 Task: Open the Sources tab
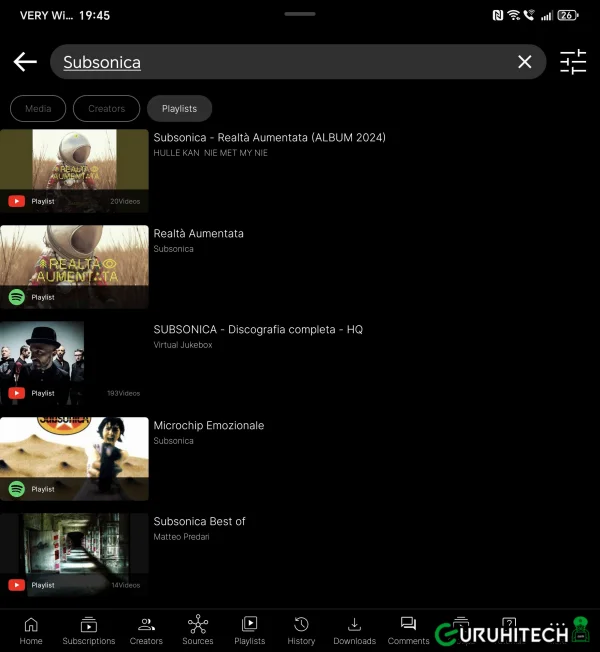click(x=197, y=630)
